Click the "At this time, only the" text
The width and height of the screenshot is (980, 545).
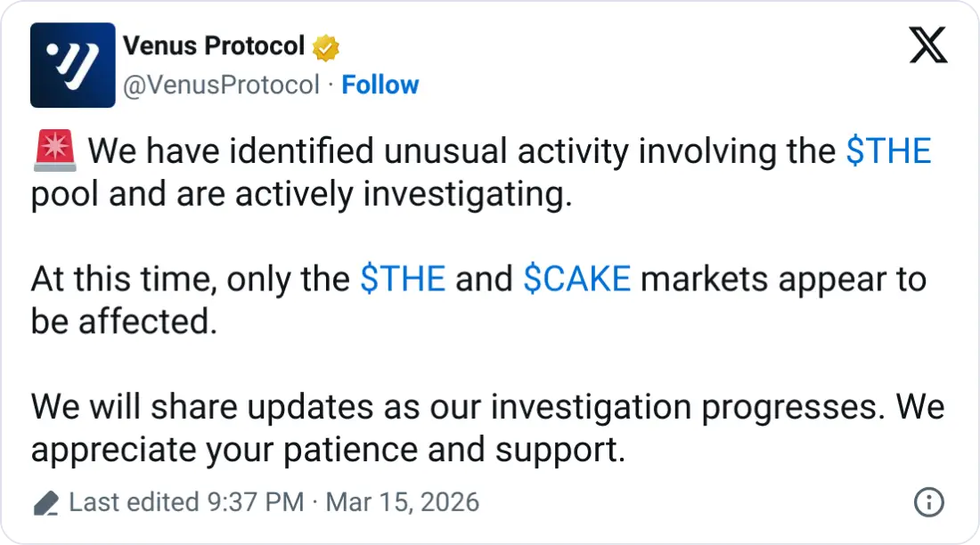pos(190,280)
